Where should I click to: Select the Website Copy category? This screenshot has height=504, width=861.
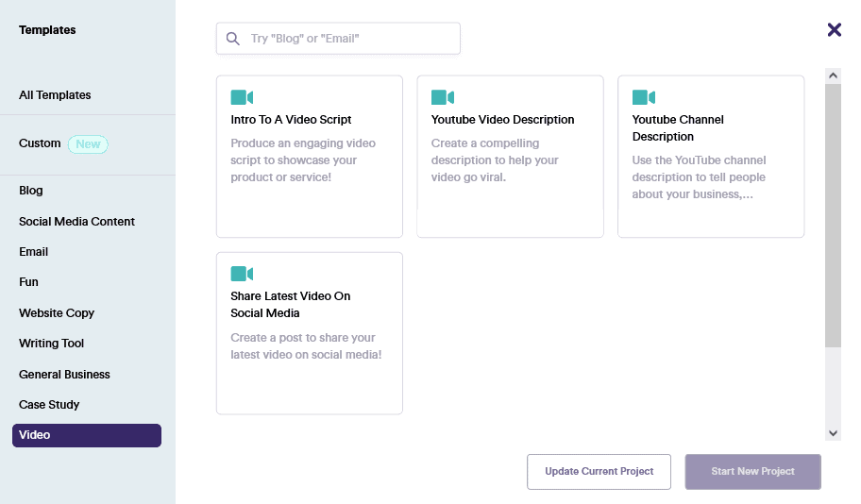(x=57, y=313)
